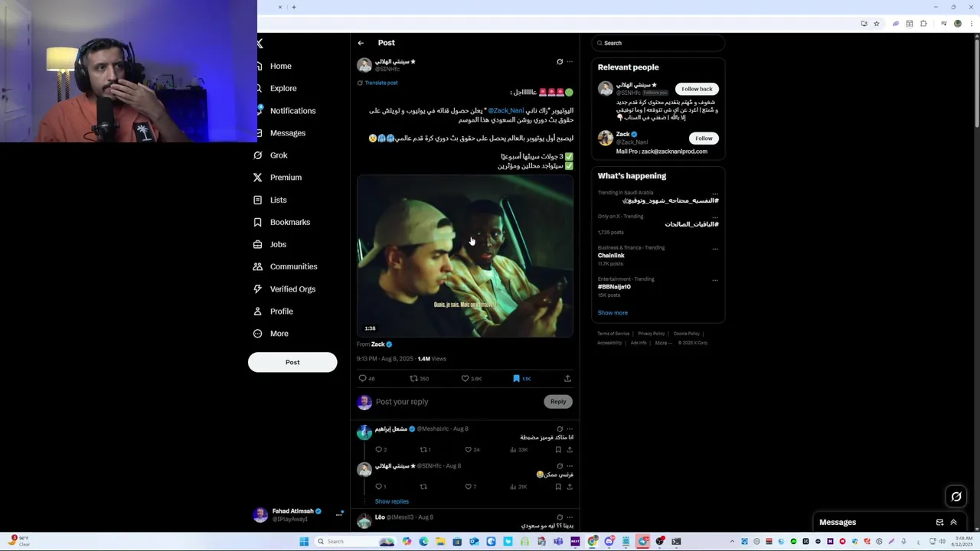
Task: Like the @SINHfc reply with 7 likes
Action: [x=469, y=487]
